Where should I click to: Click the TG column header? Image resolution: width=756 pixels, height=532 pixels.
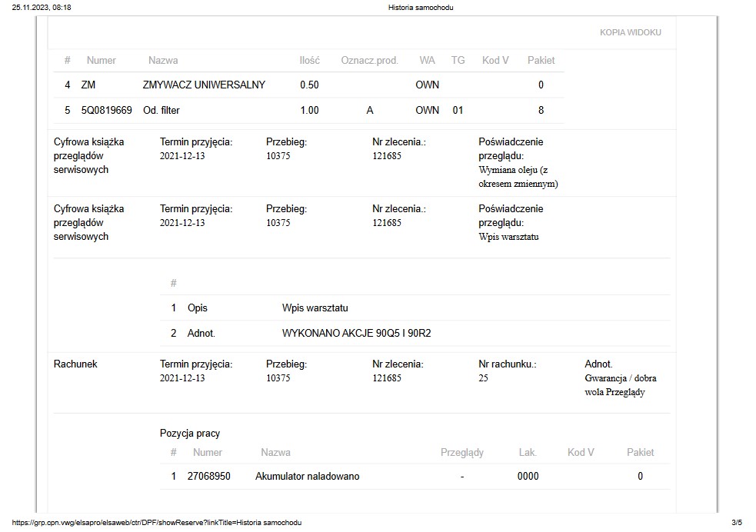458,60
